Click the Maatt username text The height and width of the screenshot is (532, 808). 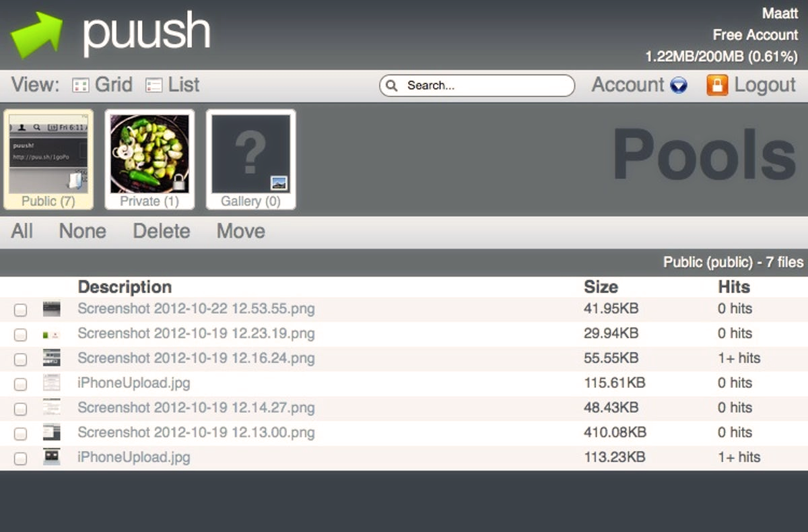(780, 13)
